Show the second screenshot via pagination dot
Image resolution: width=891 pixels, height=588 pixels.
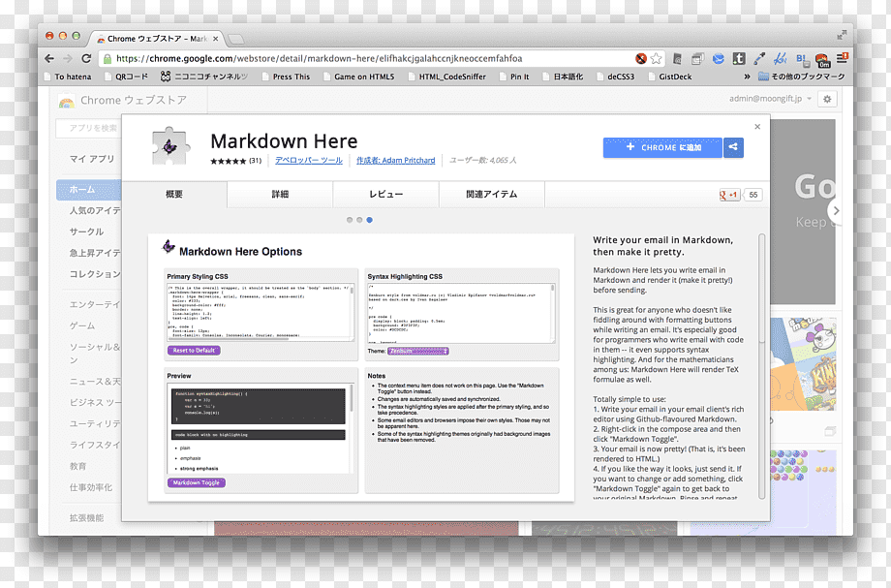click(359, 220)
